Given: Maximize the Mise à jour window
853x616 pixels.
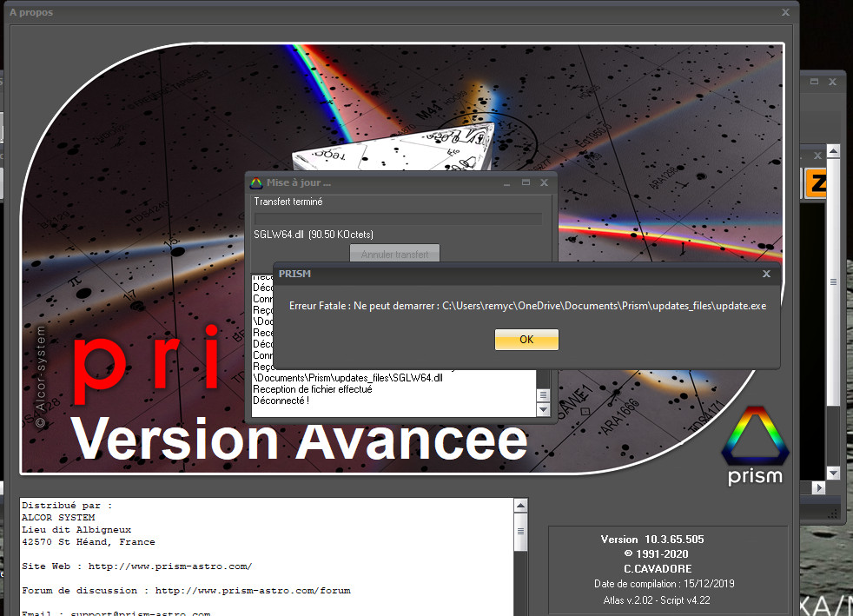Looking at the screenshot, I should (x=526, y=183).
